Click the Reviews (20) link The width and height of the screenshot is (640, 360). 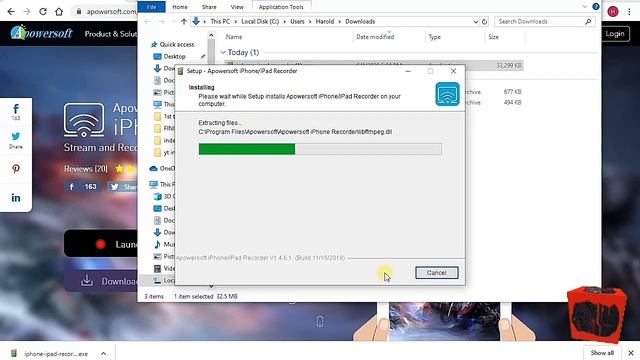point(86,169)
